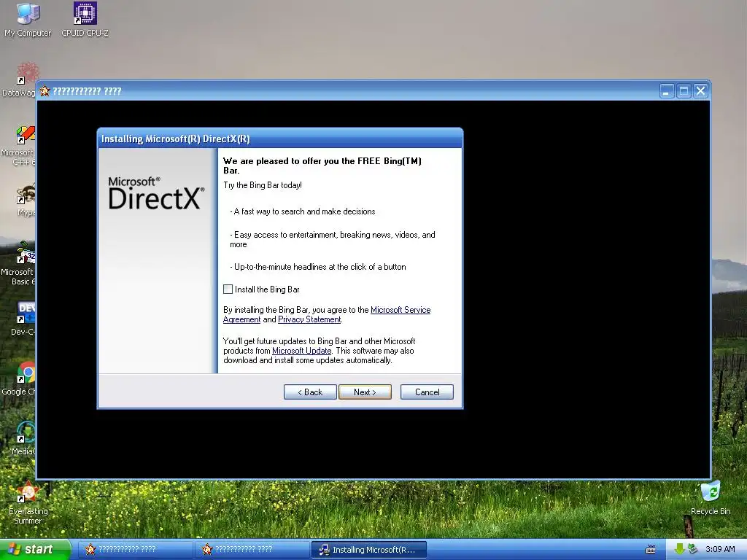Click the keyboard icon in taskbar
This screenshot has height=560, width=747.
(650, 550)
